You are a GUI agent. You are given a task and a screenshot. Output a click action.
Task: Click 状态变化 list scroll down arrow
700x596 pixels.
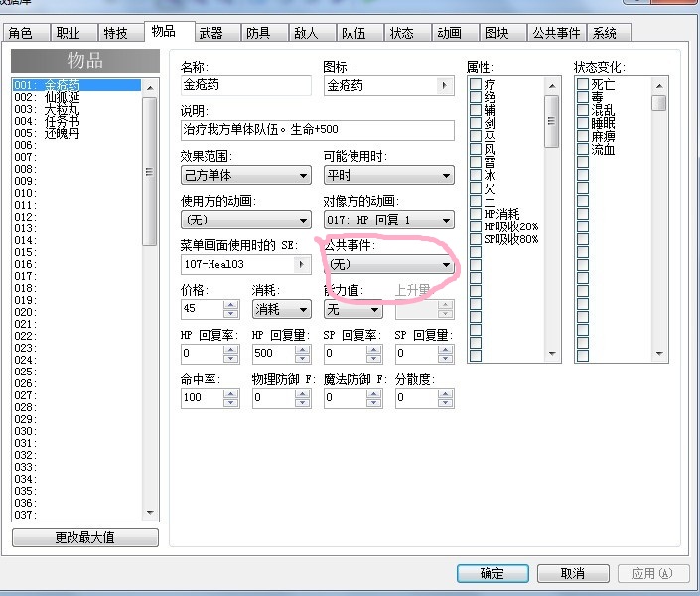click(659, 354)
